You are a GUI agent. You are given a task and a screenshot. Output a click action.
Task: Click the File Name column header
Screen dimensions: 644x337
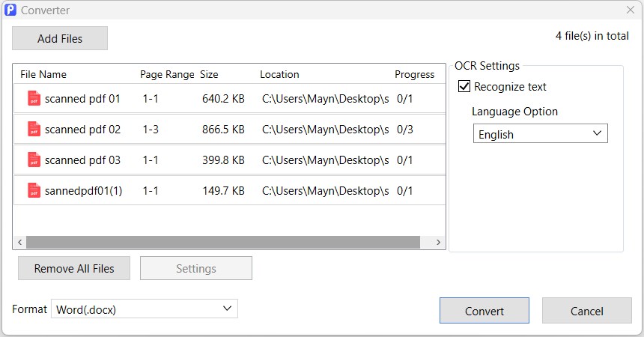click(x=43, y=74)
